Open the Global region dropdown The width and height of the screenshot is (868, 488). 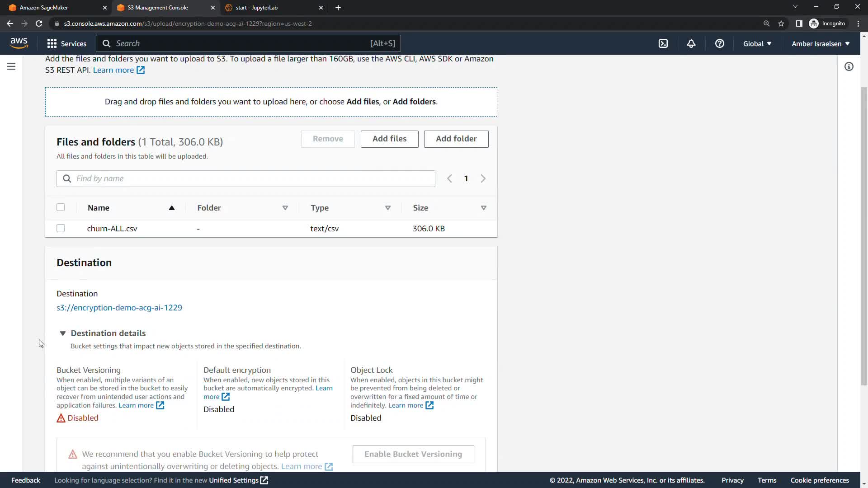(x=757, y=43)
